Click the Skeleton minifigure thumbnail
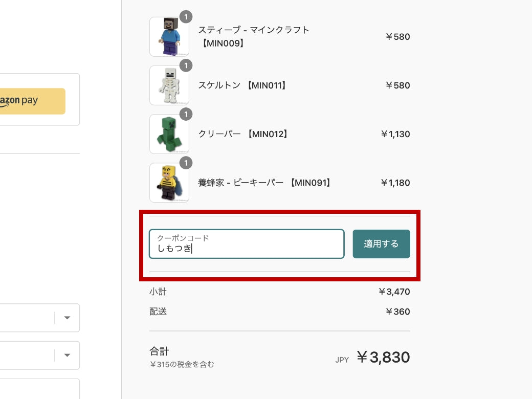Image resolution: width=532 pixels, height=399 pixels. [x=169, y=85]
